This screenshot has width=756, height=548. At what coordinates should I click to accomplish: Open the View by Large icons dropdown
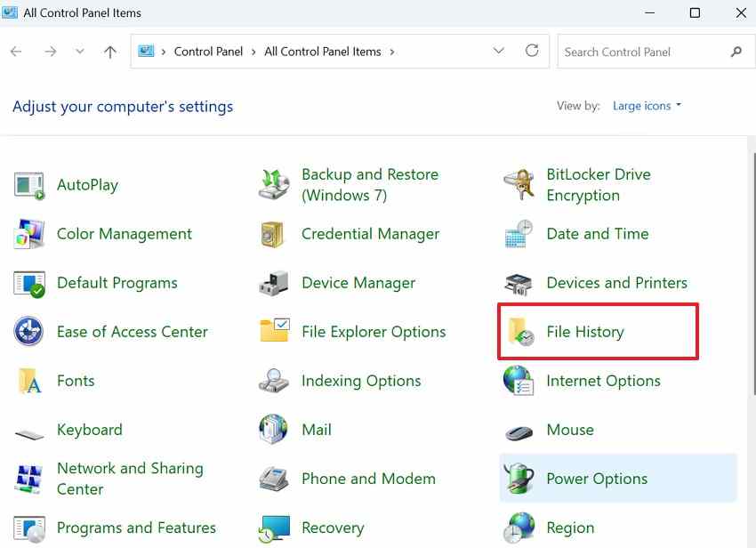pyautogui.click(x=647, y=106)
